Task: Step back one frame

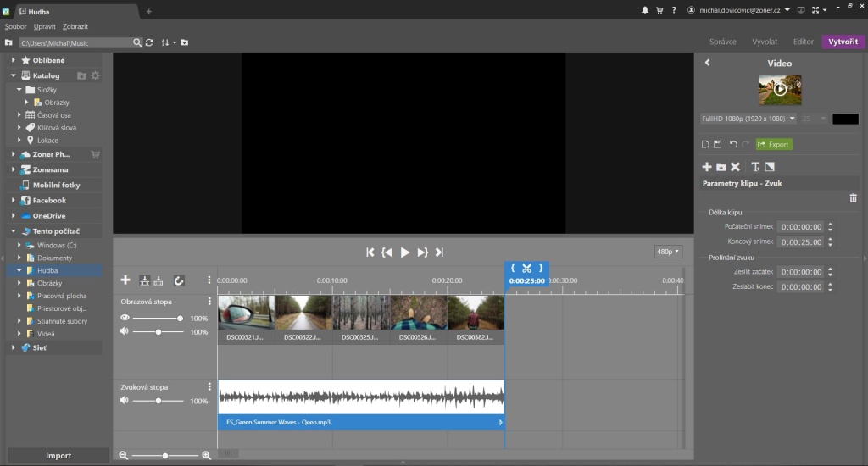Action: (x=387, y=252)
